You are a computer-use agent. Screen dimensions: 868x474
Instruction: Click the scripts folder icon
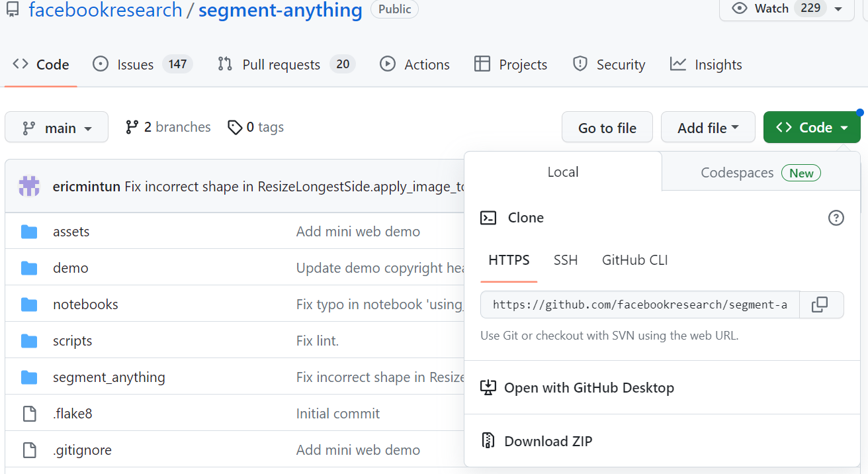[x=29, y=341]
